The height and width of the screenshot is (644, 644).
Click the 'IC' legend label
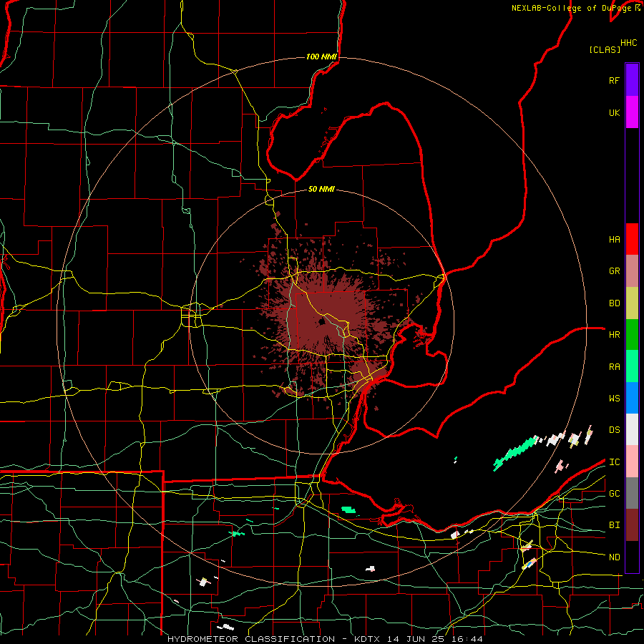pyautogui.click(x=615, y=462)
